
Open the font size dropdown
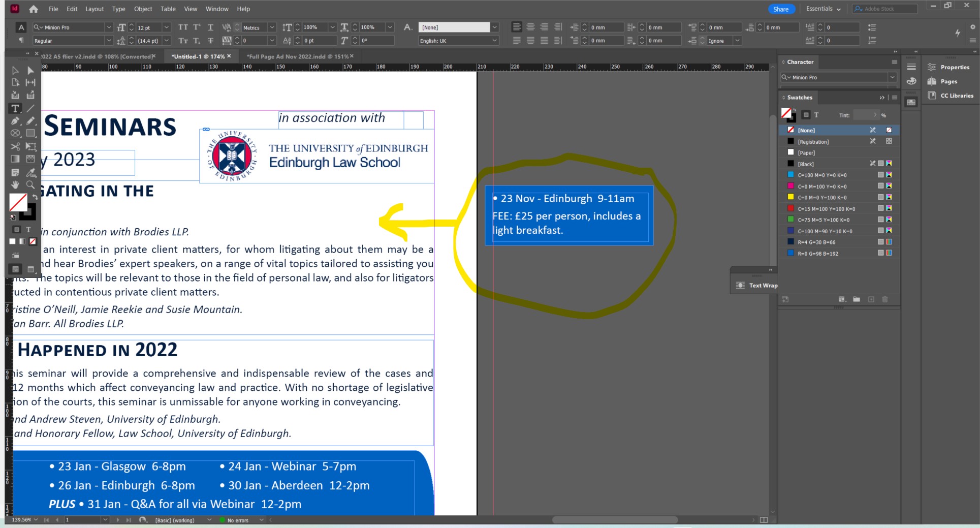click(x=166, y=27)
